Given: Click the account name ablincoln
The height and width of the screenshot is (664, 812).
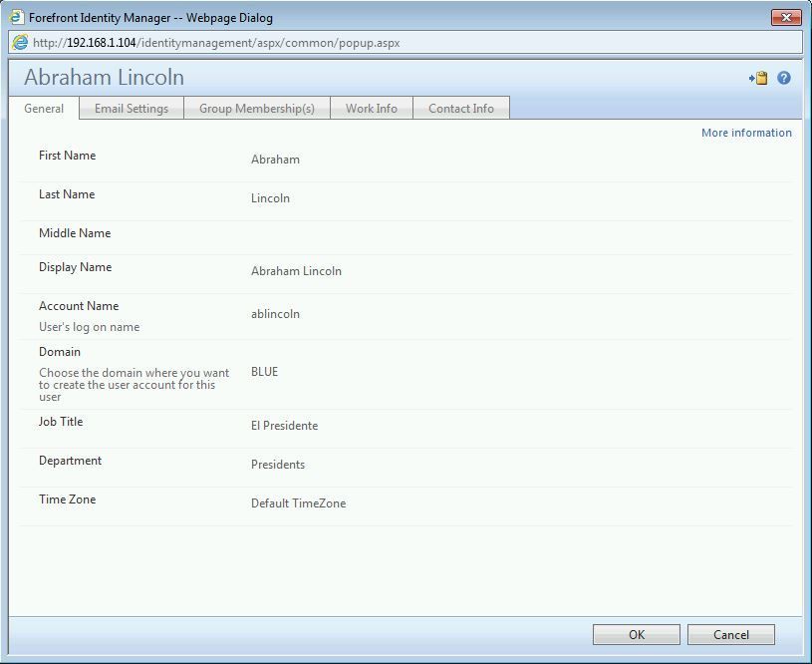Looking at the screenshot, I should coord(275,314).
